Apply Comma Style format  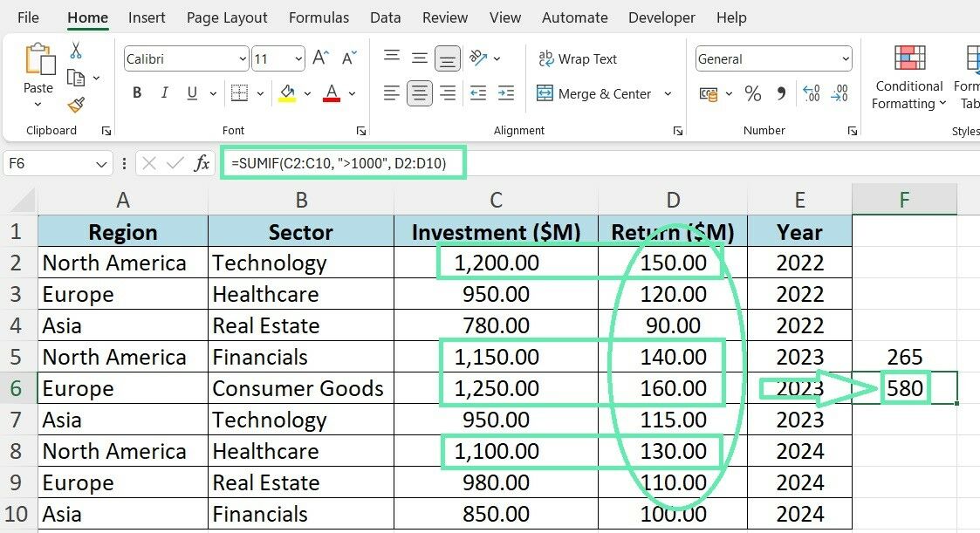pyautogui.click(x=781, y=93)
